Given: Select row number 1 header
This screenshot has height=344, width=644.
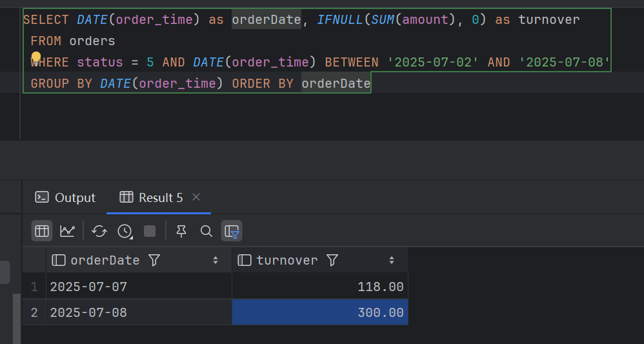Looking at the screenshot, I should (34, 287).
